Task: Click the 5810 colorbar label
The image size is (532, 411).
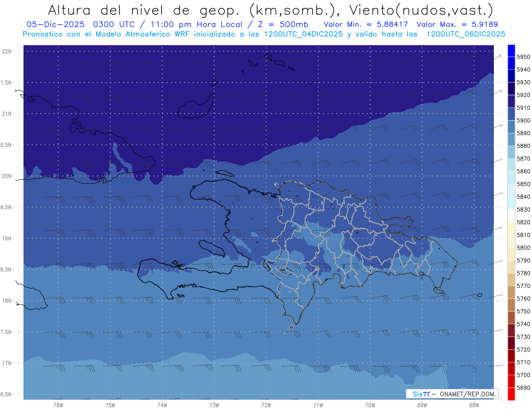Action: pyautogui.click(x=524, y=235)
